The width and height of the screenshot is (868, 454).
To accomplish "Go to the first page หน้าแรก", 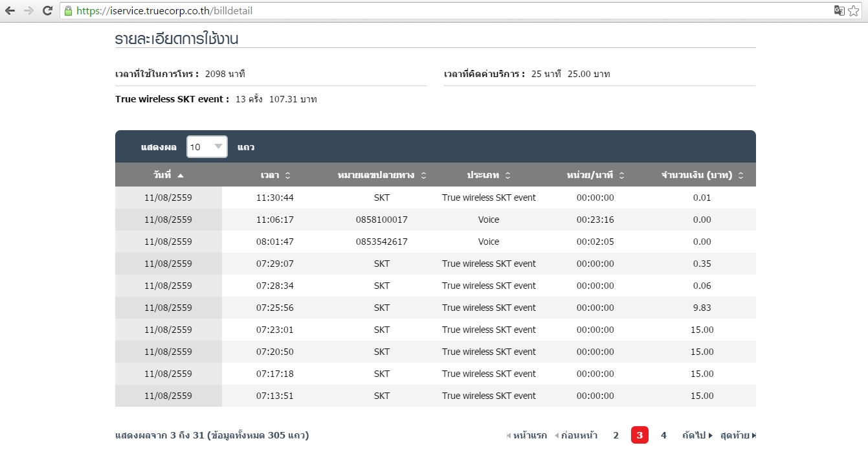I will pos(526,435).
